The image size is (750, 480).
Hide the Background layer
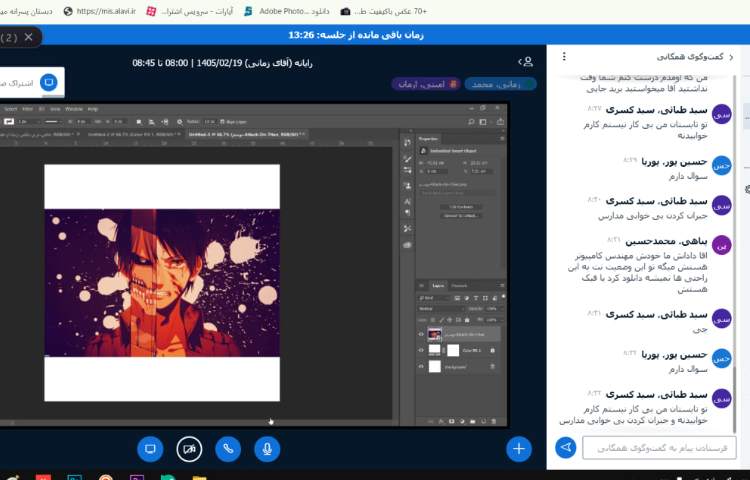(421, 367)
